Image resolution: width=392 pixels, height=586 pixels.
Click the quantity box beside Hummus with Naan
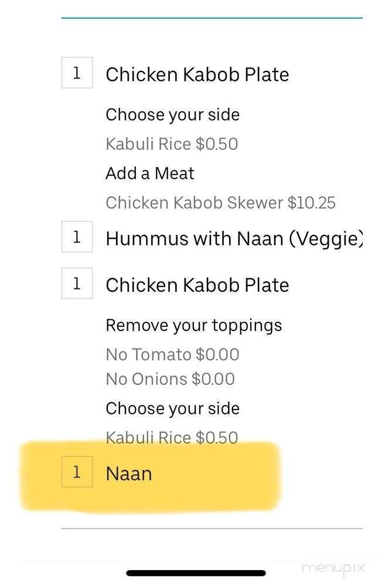(x=77, y=237)
